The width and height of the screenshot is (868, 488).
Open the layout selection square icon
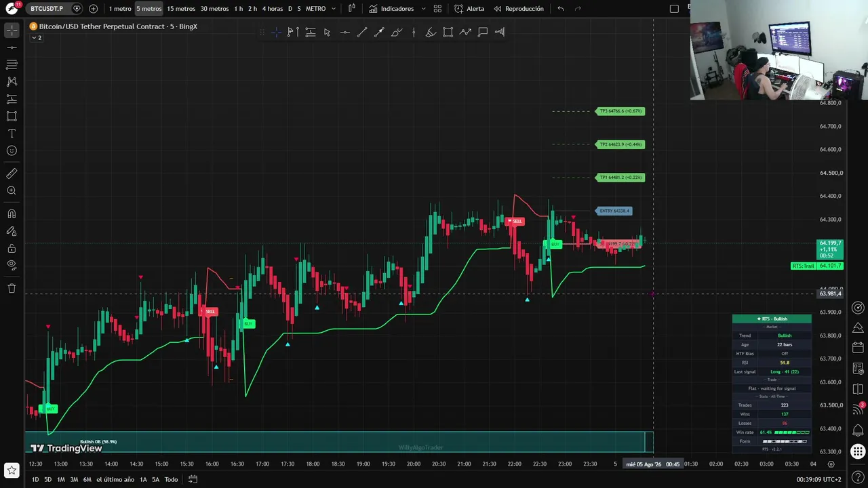[674, 9]
